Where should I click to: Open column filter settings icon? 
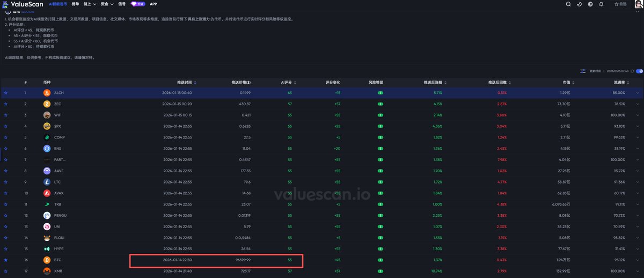pyautogui.click(x=583, y=71)
